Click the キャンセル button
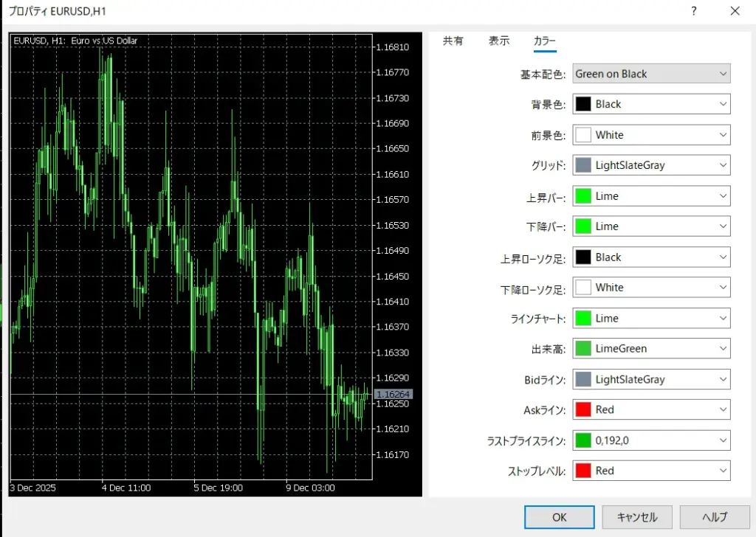756x537 pixels. (x=636, y=517)
